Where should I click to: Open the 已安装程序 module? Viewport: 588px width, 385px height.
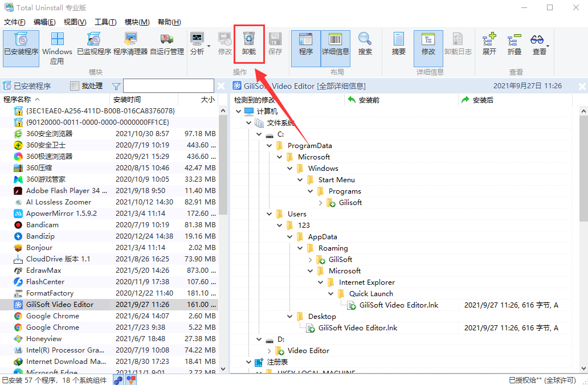(21, 49)
